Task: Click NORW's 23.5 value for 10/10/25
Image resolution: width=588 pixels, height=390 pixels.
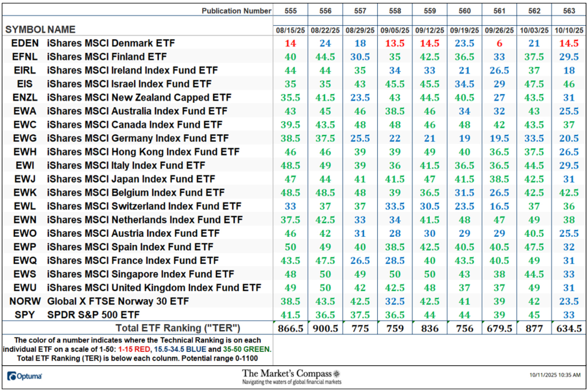Action: point(569,301)
